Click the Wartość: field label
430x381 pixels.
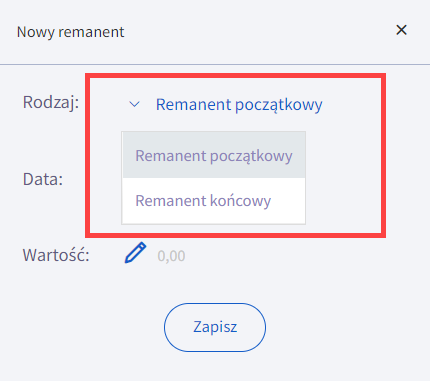coord(56,256)
